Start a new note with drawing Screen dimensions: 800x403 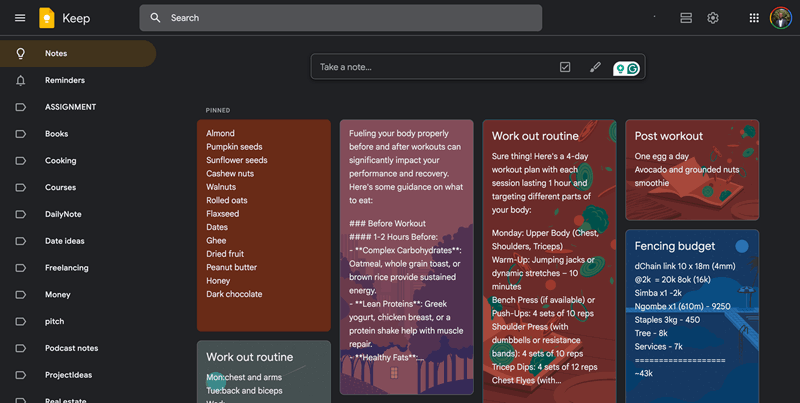(595, 67)
